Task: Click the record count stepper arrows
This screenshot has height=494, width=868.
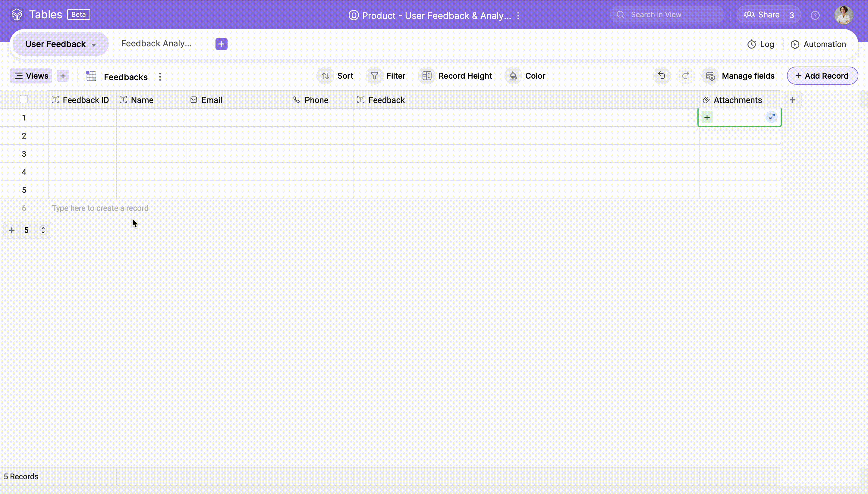Action: coord(43,230)
